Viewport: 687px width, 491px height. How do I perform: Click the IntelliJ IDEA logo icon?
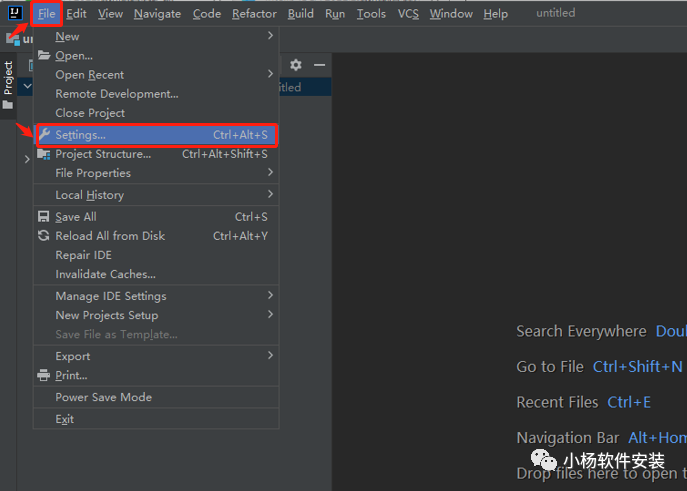16,13
